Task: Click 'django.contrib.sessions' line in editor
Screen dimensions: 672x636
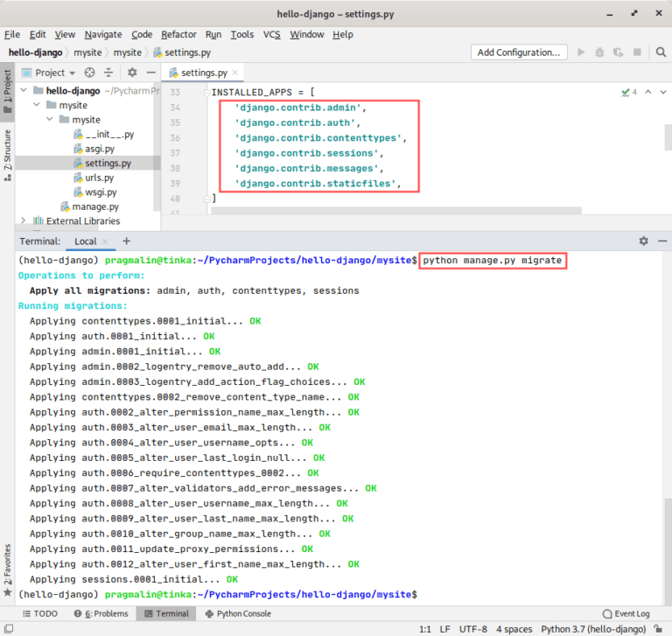Action: coord(309,153)
